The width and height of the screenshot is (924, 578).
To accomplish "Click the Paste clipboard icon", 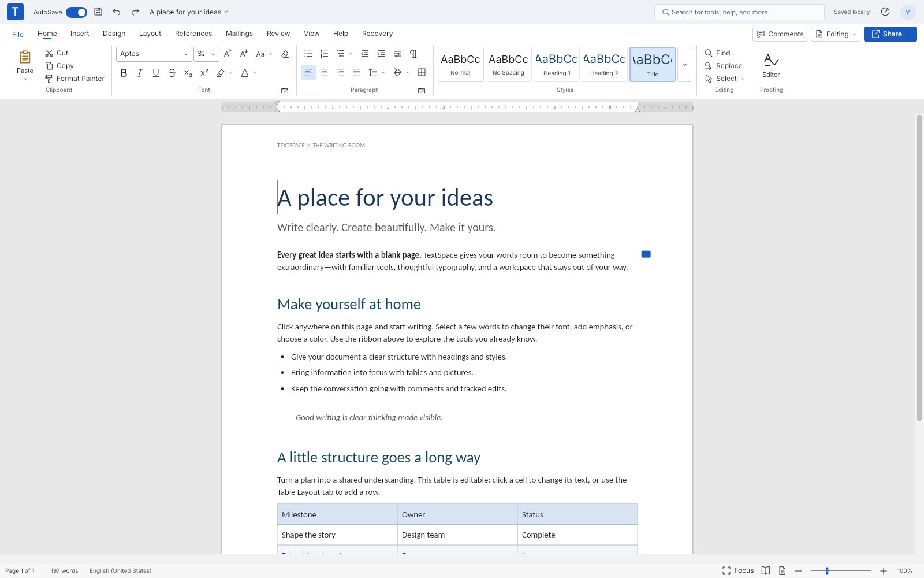I will click(25, 57).
